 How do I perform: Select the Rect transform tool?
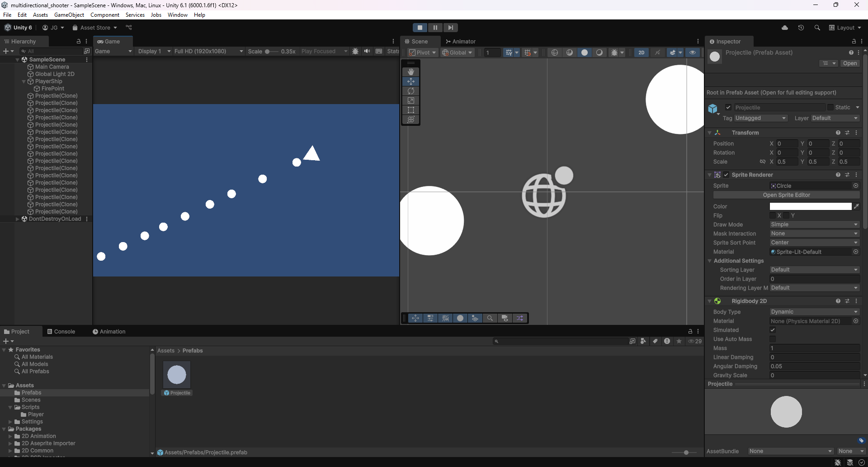[x=410, y=110]
